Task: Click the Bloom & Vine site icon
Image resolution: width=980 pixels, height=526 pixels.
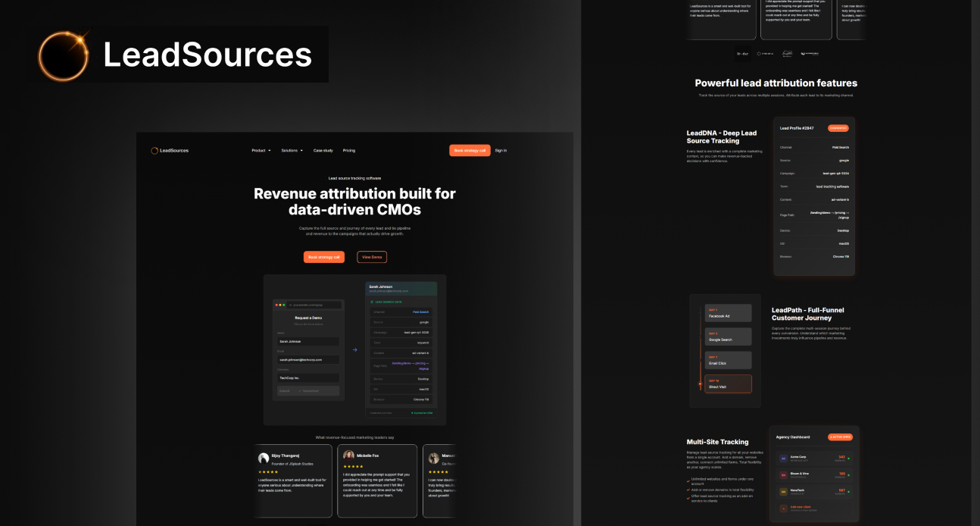Action: [784, 474]
